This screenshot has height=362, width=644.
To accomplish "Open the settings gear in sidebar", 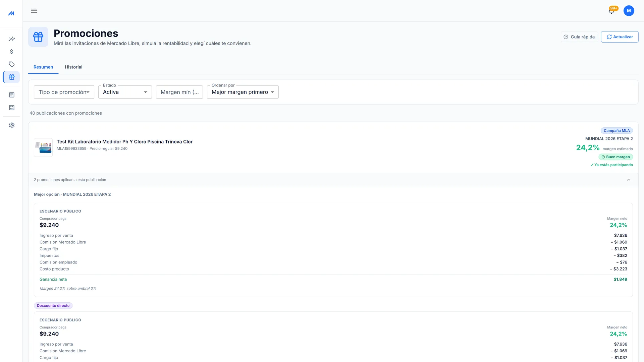I will tap(12, 125).
